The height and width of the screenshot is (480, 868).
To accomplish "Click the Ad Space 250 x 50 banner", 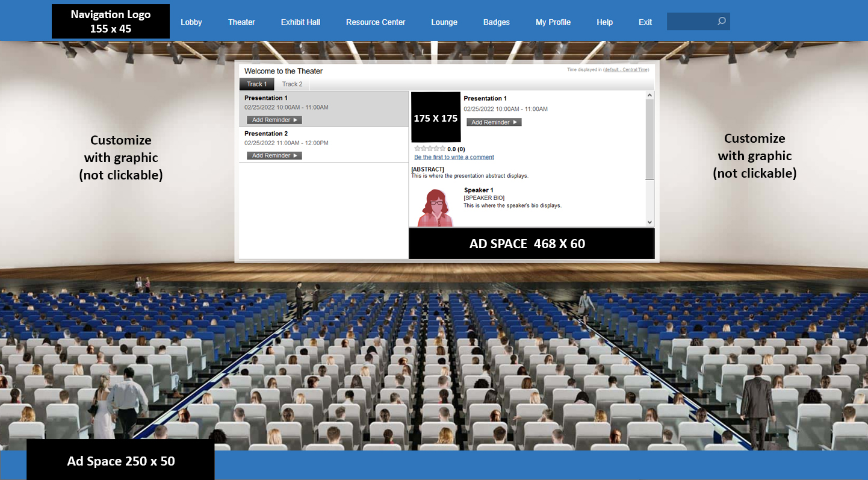I will click(x=120, y=460).
